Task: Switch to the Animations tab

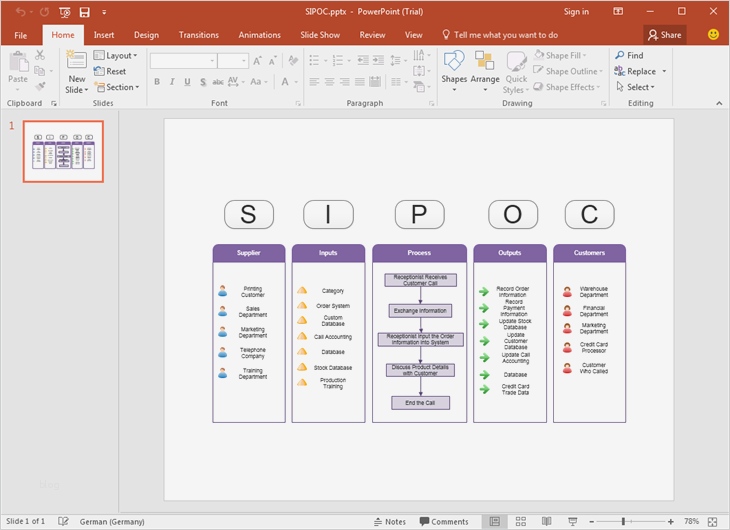Action: pos(259,35)
